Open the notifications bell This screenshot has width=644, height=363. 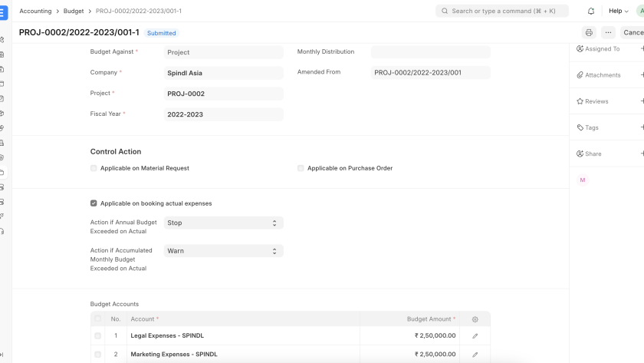tap(591, 12)
